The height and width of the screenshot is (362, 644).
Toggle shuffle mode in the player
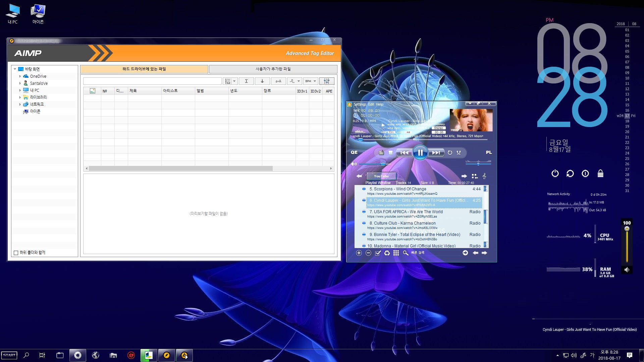point(459,153)
